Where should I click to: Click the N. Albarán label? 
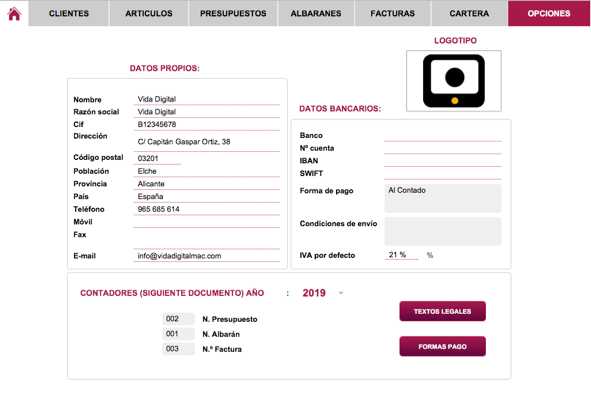tap(221, 334)
